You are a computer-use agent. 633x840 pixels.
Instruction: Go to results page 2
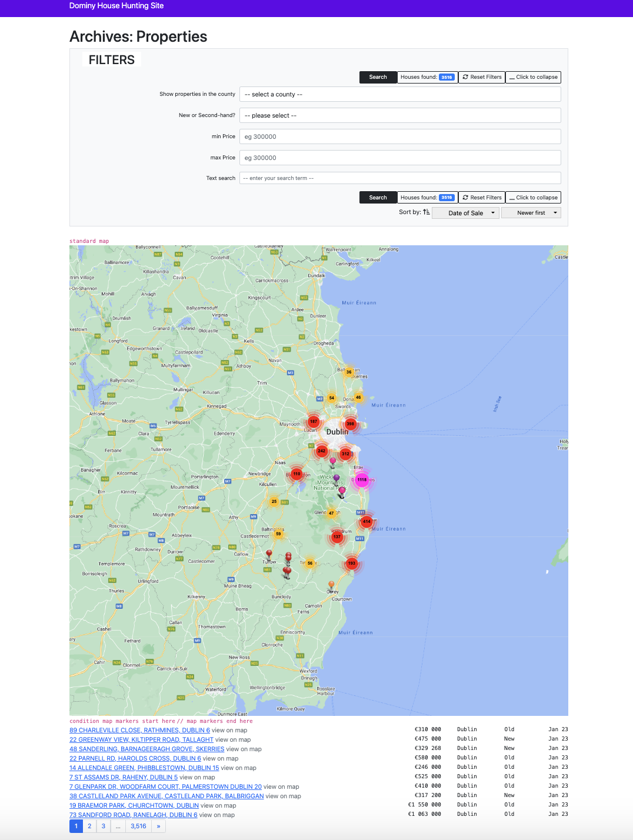coord(89,826)
